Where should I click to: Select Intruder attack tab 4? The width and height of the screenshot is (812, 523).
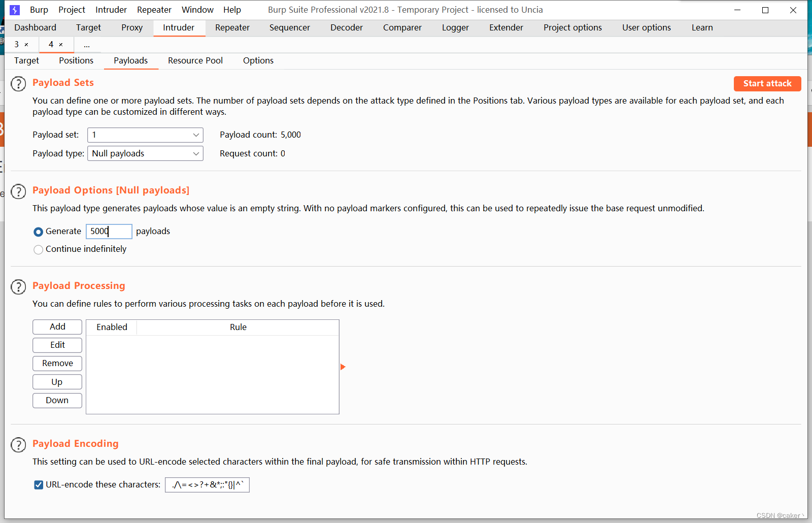coord(51,45)
